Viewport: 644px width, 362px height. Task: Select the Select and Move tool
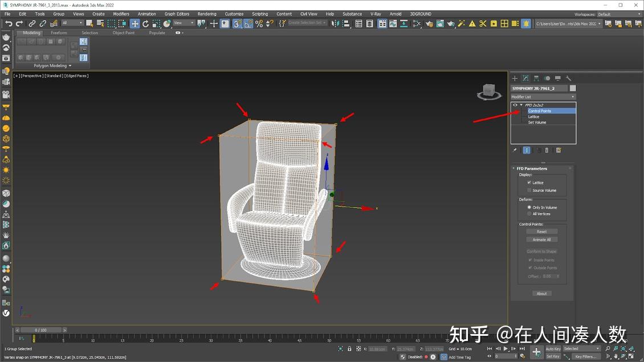[134, 23]
